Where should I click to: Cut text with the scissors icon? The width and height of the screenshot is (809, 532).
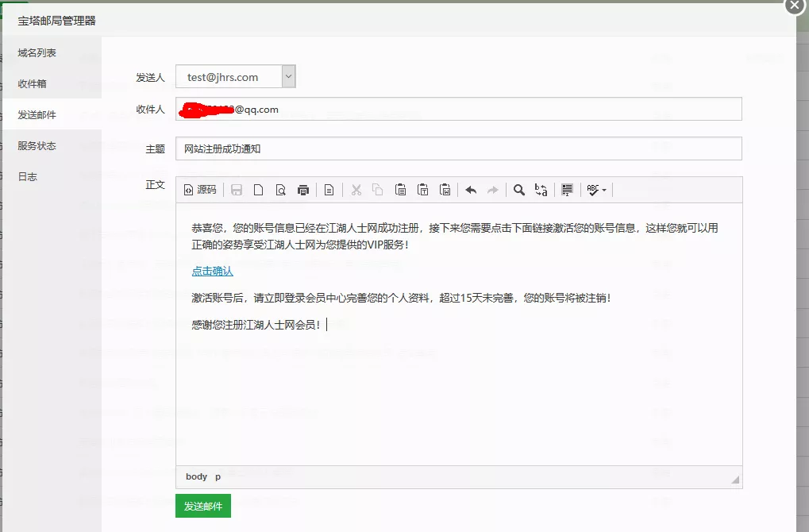point(356,189)
